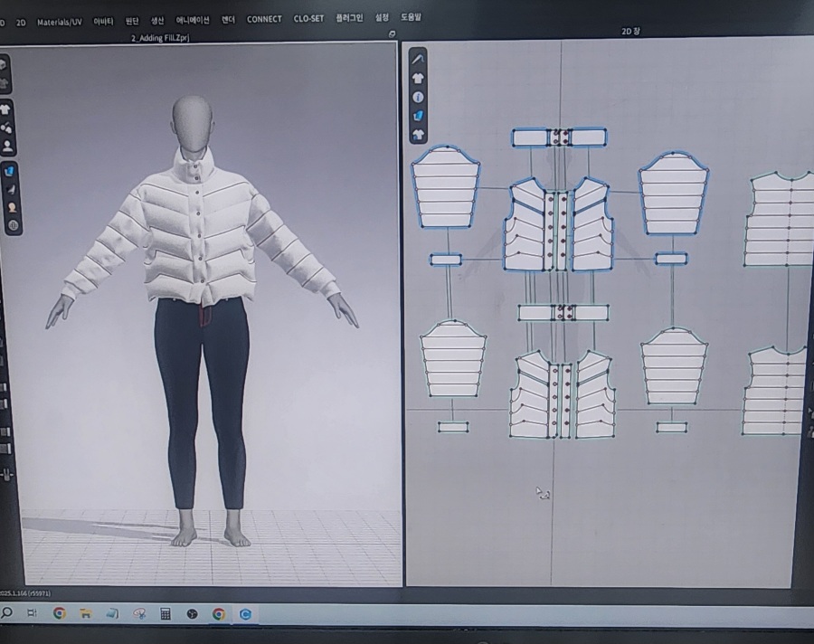This screenshot has width=814, height=644.
Task: Toggle the blue info icon in 2D toolbar
Action: 418,97
